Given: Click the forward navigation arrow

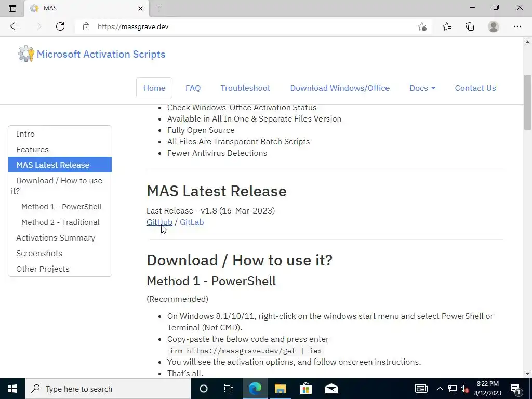Looking at the screenshot, I should coord(37,26).
